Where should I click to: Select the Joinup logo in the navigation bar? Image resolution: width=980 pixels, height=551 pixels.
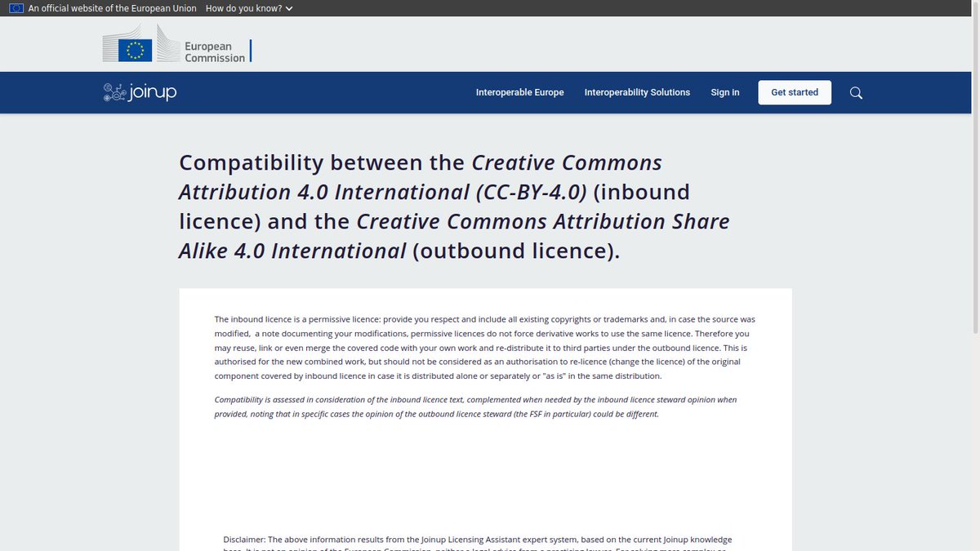tap(140, 92)
